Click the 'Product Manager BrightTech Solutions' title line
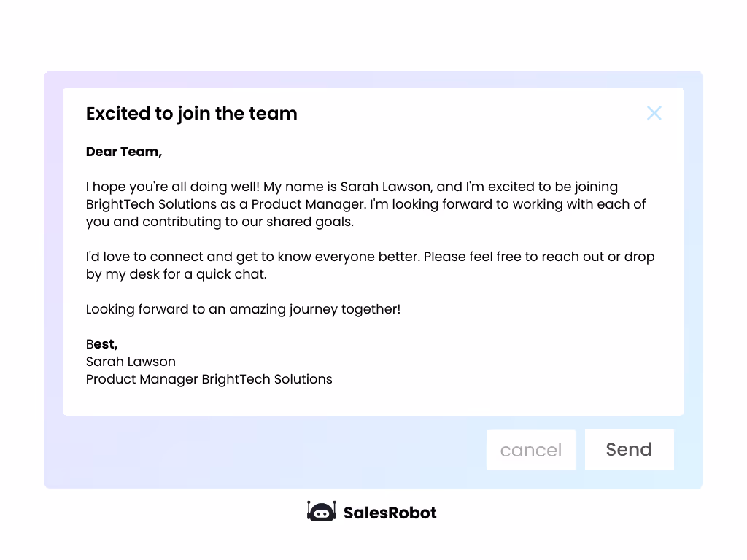The image size is (747, 560). (209, 379)
